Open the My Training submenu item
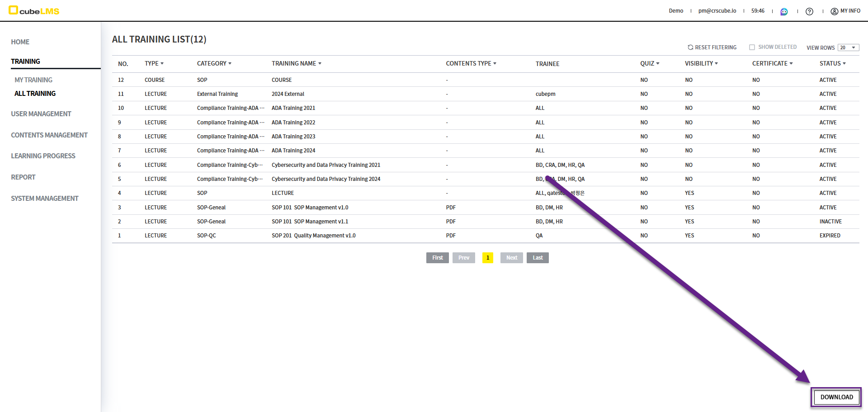The image size is (868, 412). (33, 80)
